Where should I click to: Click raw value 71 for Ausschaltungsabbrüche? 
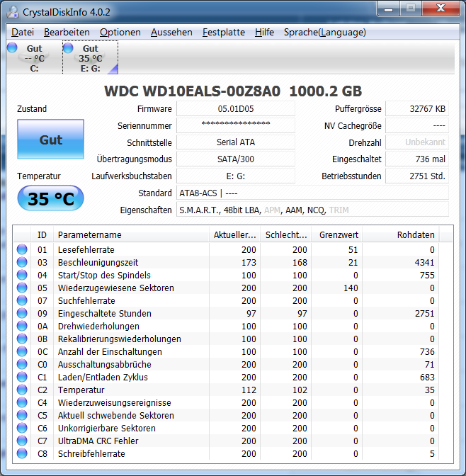429,364
